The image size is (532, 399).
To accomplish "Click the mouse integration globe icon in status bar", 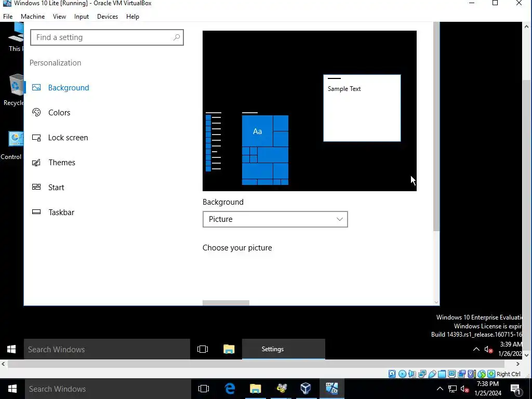I will (482, 374).
